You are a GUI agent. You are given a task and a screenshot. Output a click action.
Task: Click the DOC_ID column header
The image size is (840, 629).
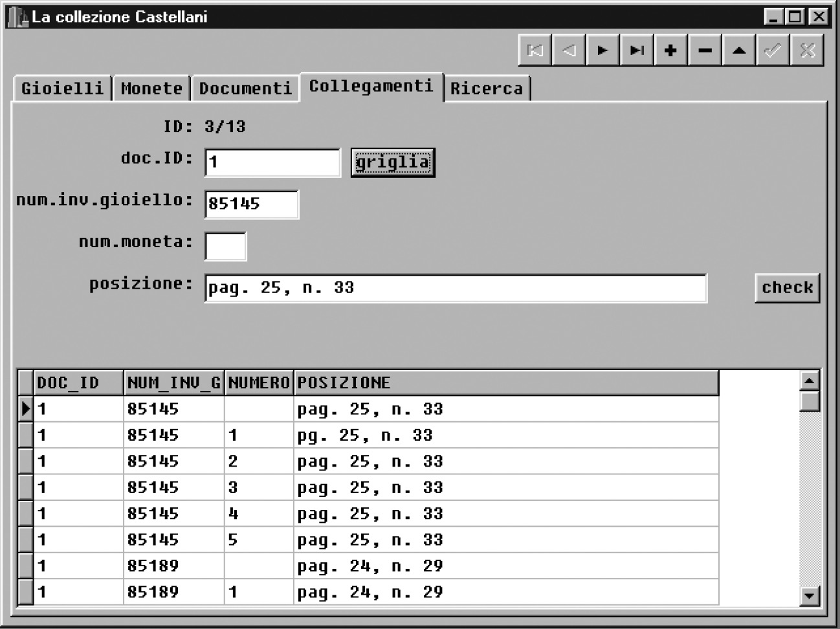point(78,383)
